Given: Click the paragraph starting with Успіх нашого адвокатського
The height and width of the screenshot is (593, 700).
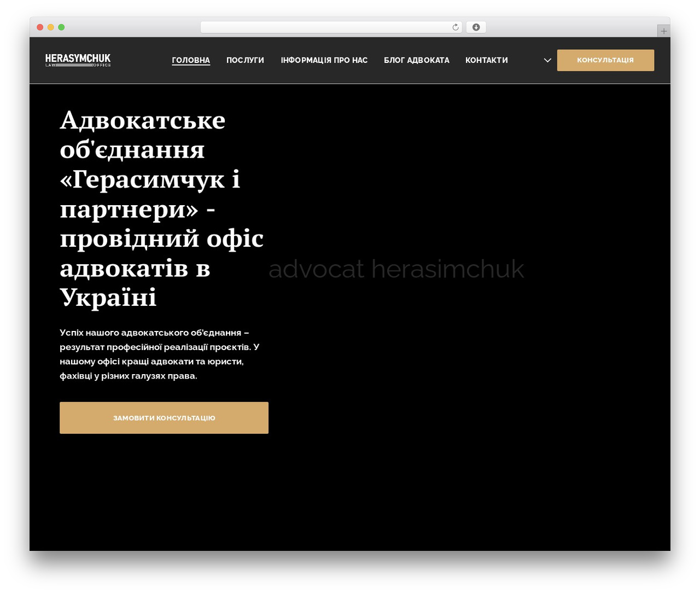Looking at the screenshot, I should [160, 354].
